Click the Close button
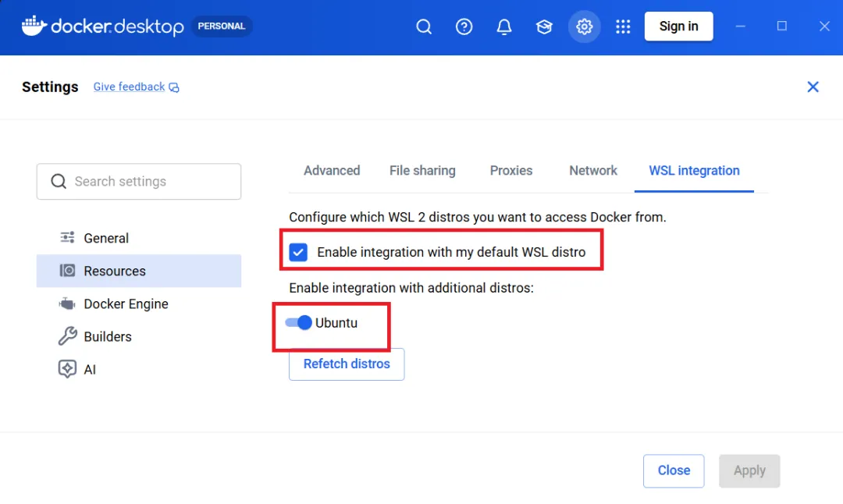 (674, 470)
